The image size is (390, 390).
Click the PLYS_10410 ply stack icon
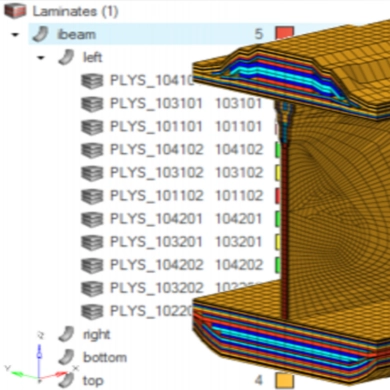[92, 81]
